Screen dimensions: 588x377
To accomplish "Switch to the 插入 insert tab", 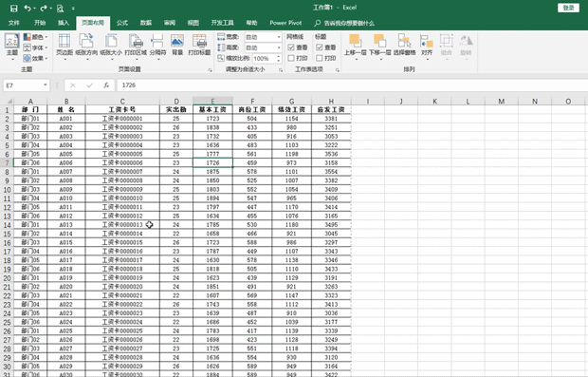I will click(x=64, y=23).
